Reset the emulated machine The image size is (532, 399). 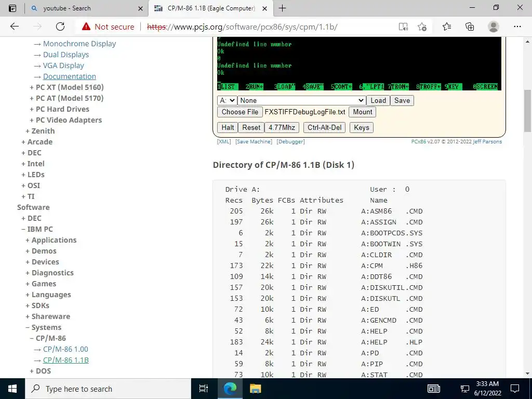(x=251, y=128)
